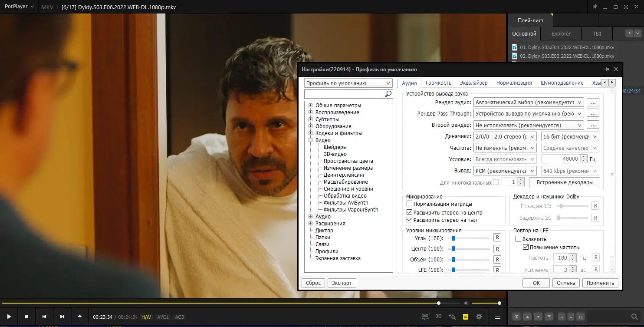Open the playlist sort options icon

click(581, 317)
